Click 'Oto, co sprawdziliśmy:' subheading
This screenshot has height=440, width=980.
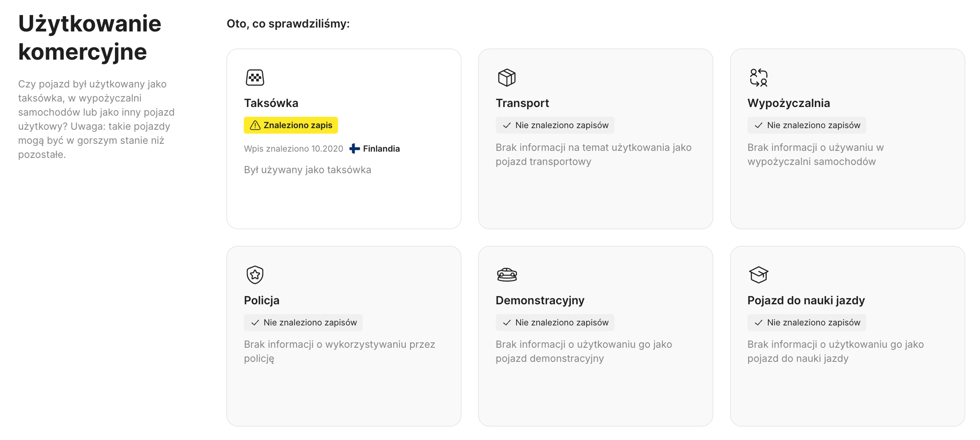pos(288,23)
